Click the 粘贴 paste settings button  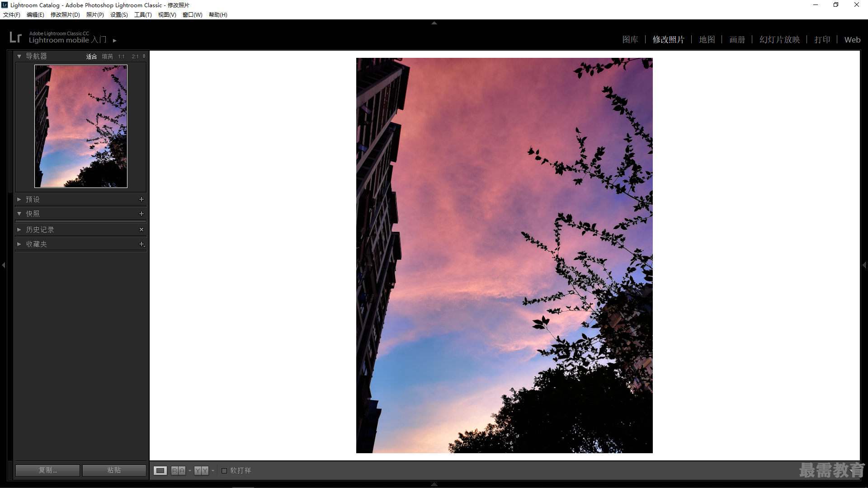tap(114, 470)
